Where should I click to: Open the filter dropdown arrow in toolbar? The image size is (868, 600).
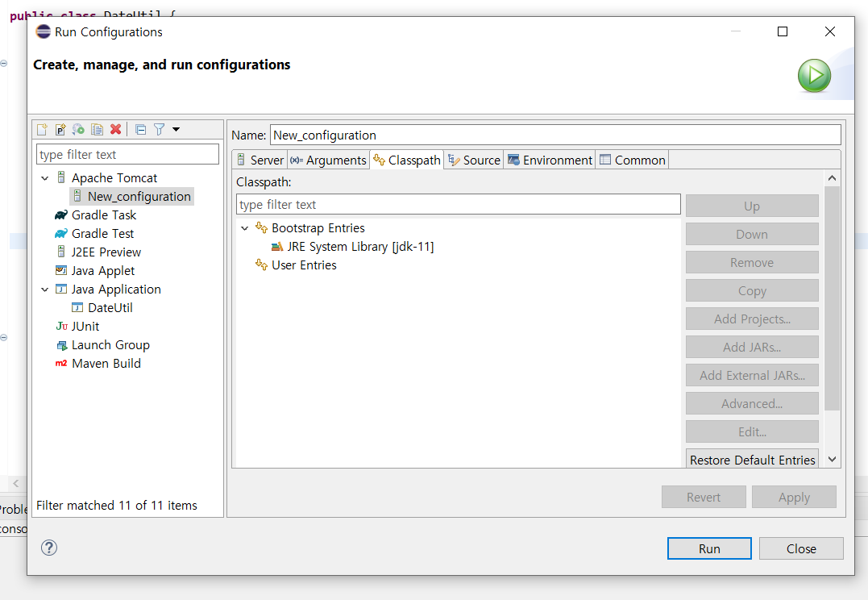(x=176, y=129)
